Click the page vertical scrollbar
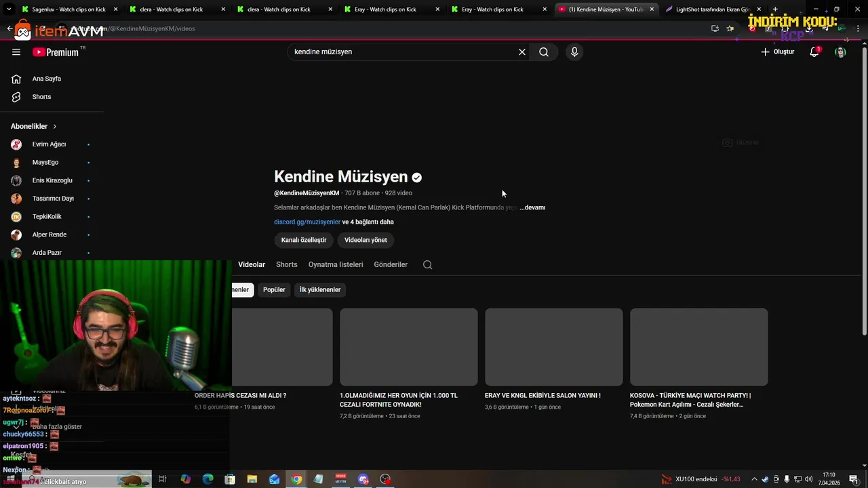 [864, 190]
